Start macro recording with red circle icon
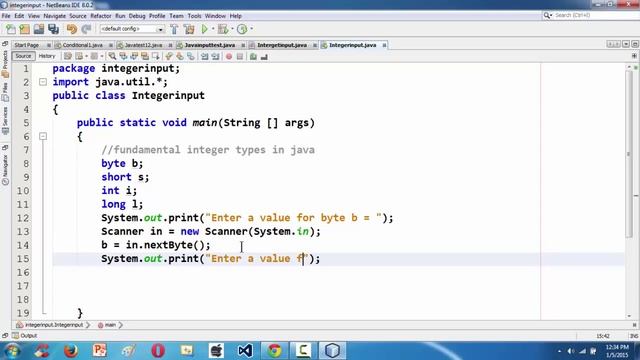The image size is (640, 360). 229,56
